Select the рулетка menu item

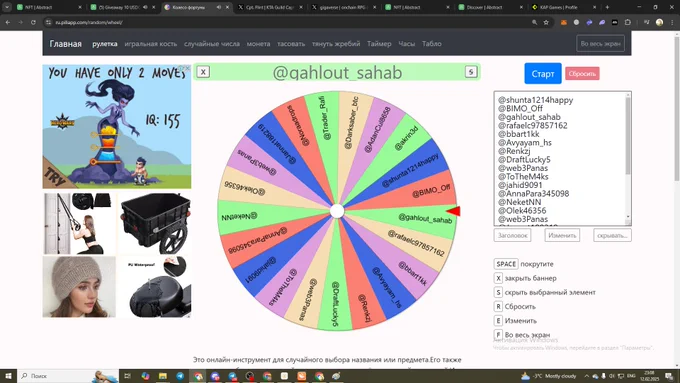coord(105,44)
